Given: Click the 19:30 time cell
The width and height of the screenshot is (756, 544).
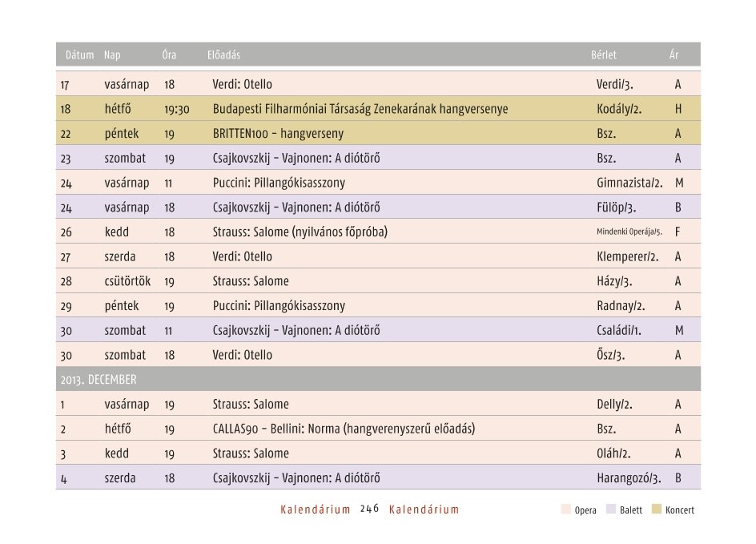Looking at the screenshot, I should [x=176, y=110].
